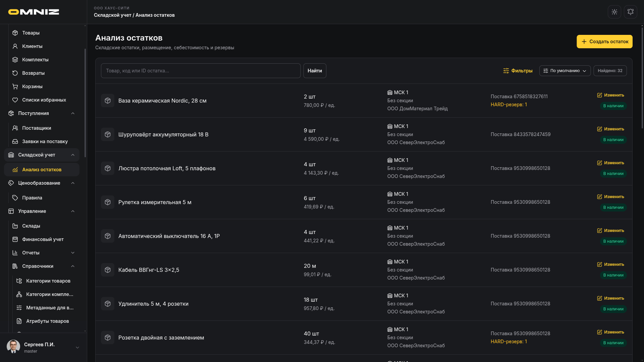Expand the Отчеты submenu chevron
Image resolution: width=644 pixels, height=362 pixels.
73,253
